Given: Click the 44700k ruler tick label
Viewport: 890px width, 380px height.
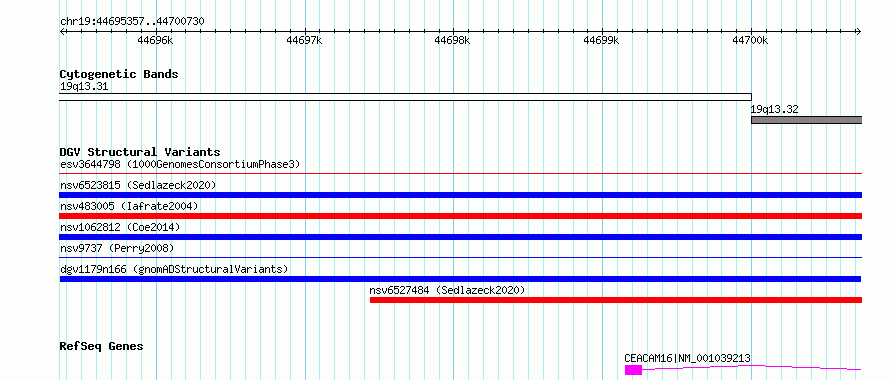Looking at the screenshot, I should pyautogui.click(x=750, y=40).
